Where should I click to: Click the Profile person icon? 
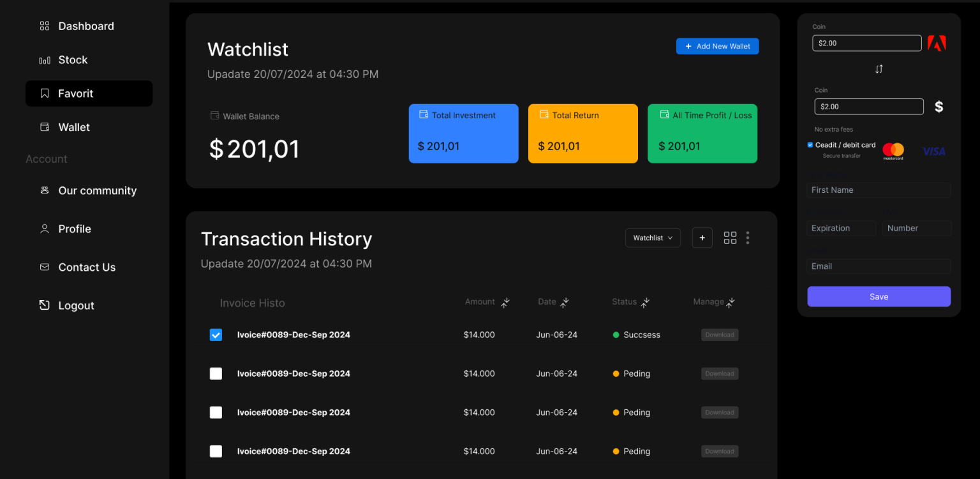45,229
